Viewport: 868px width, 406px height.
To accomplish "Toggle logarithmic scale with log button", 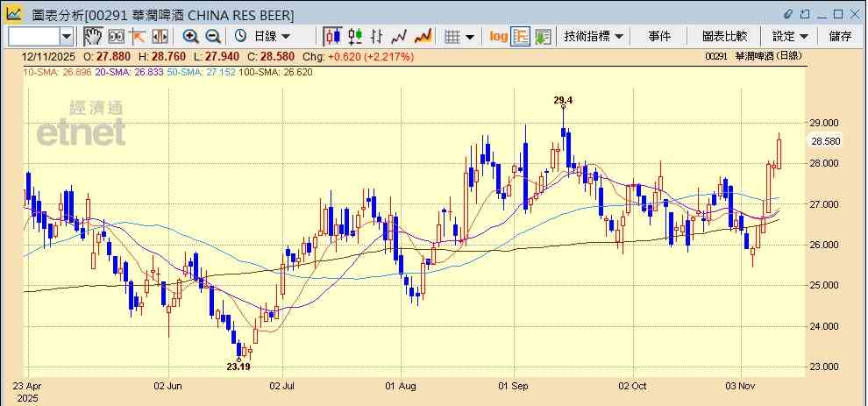I will [x=498, y=36].
